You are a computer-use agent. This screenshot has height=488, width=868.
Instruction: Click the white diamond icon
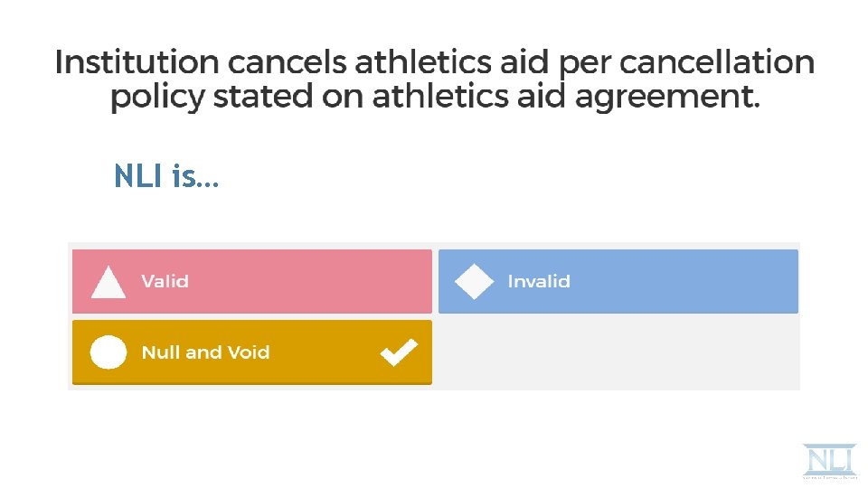(x=474, y=282)
